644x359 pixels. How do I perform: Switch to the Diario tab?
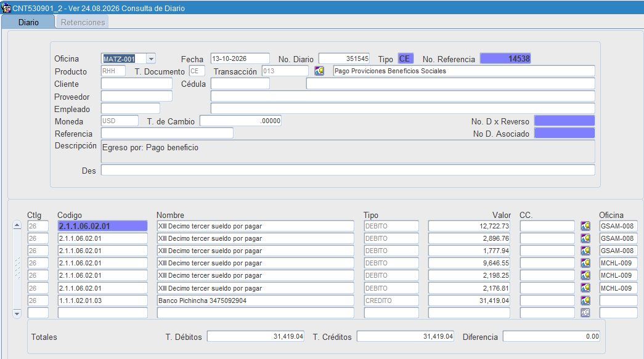[28, 22]
